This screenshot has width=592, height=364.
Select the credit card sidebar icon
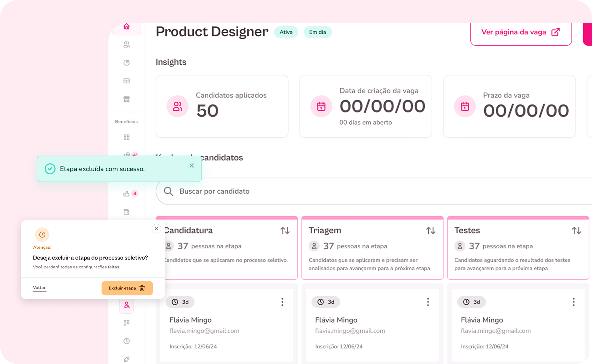[x=126, y=81]
